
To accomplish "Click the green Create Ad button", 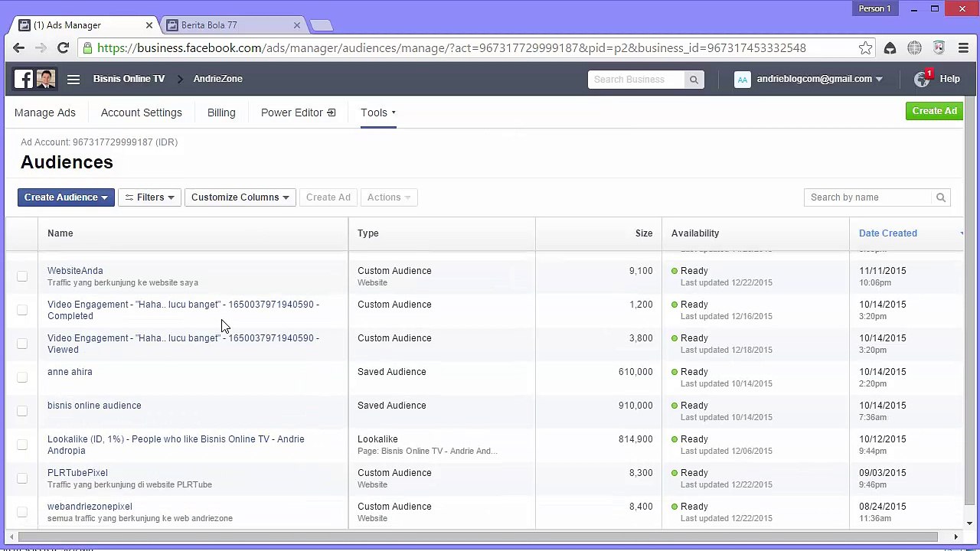I will (934, 111).
